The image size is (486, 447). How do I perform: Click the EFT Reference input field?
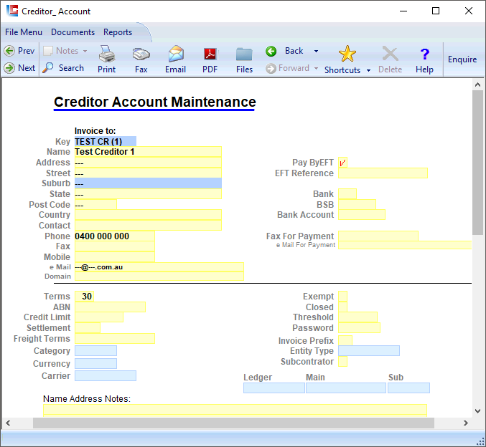click(383, 173)
